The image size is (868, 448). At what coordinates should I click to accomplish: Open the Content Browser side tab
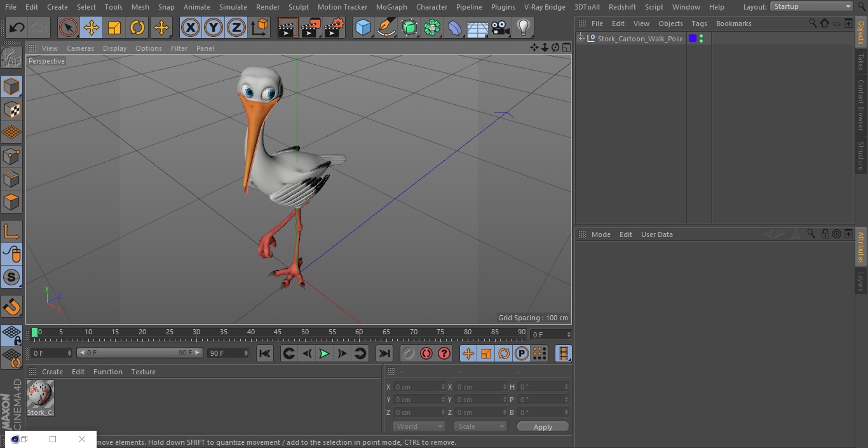tap(861, 105)
